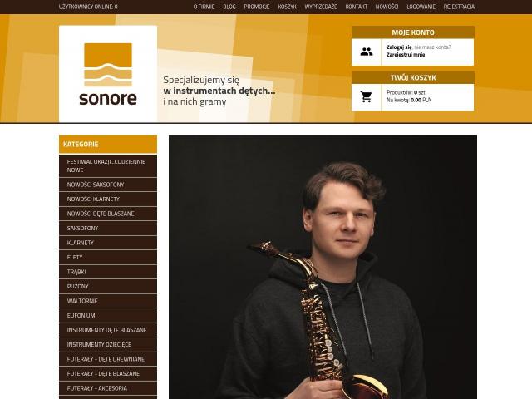Open REJESTRACJA in the top bar
532x399 pixels.
[459, 7]
